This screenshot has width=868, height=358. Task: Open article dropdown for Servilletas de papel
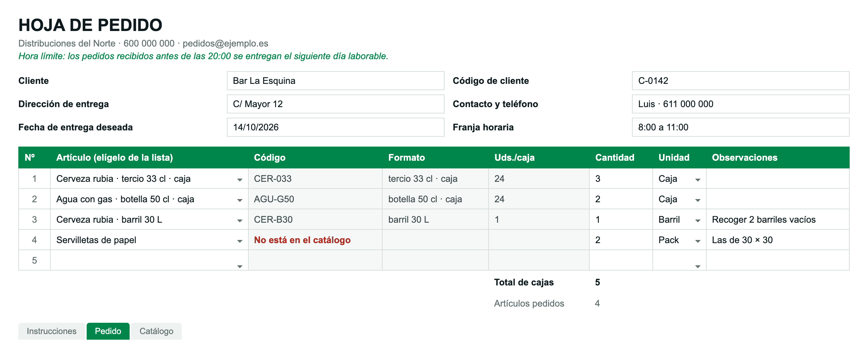pyautogui.click(x=240, y=241)
